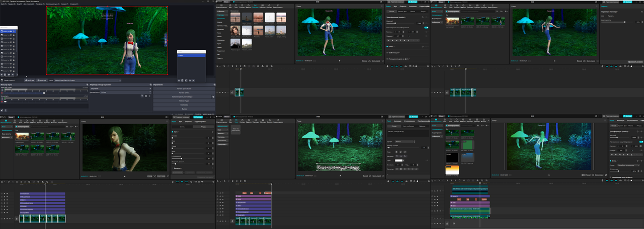Viewport: 644px width, 229px height.
Task: Click the trash icon in OBS Sources dock
Action: click(x=5, y=74)
